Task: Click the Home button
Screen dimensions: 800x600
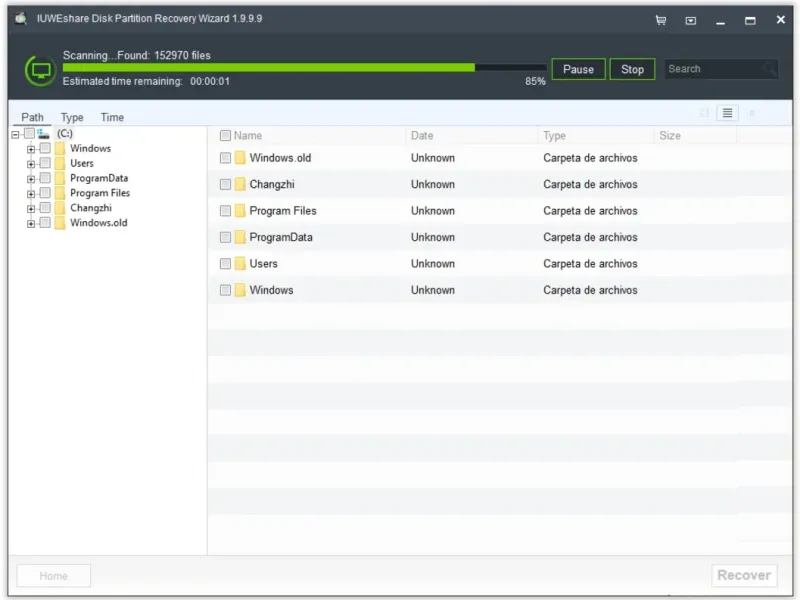Action: click(54, 576)
